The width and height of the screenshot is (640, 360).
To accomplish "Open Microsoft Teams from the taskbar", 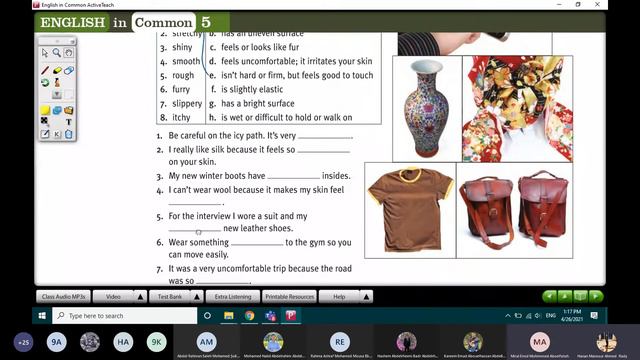I will coord(270,316).
